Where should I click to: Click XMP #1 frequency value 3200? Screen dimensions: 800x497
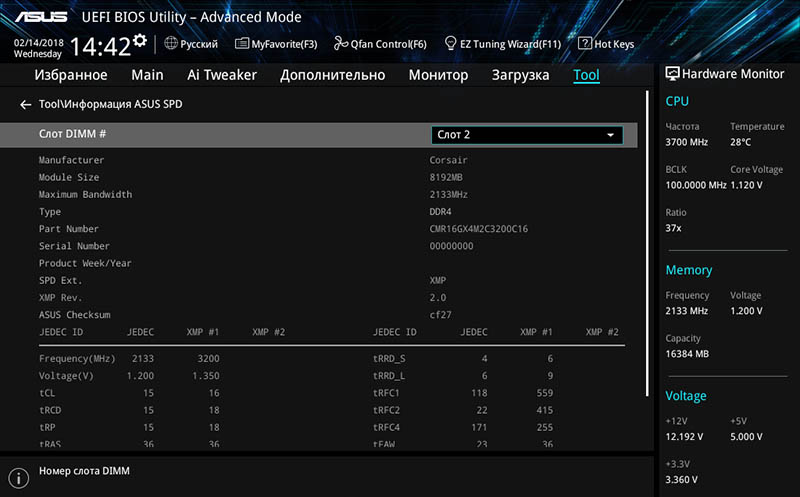click(x=208, y=359)
